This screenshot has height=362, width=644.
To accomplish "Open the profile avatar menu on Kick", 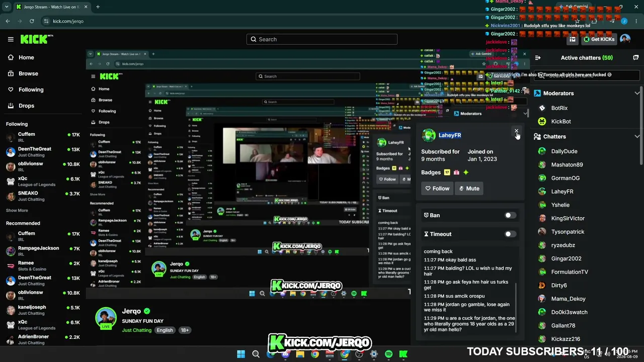I will tap(625, 39).
